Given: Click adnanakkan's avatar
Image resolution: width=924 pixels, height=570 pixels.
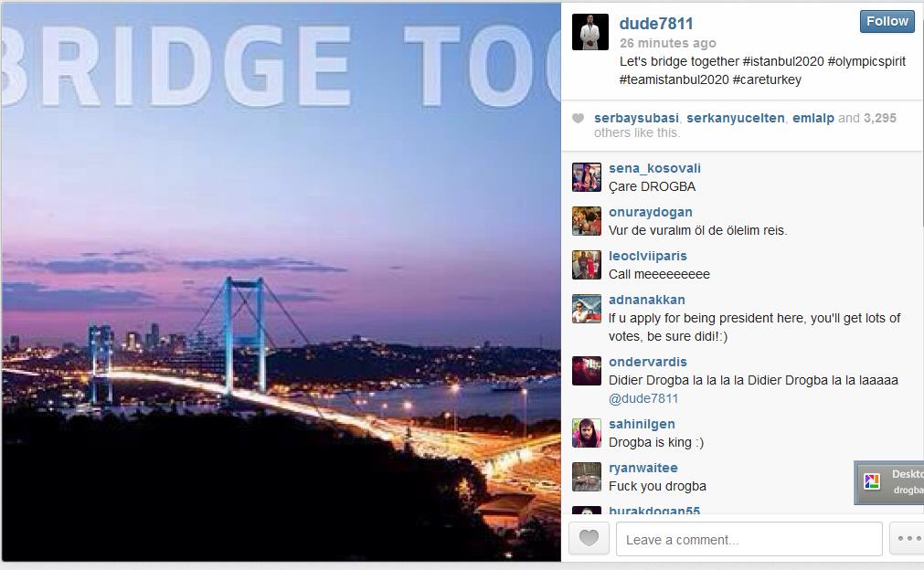Looking at the screenshot, I should [x=587, y=309].
